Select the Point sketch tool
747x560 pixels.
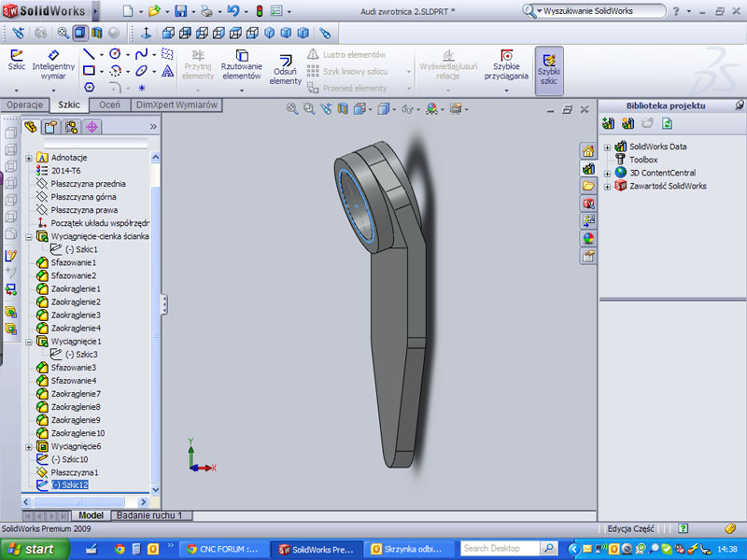point(142,88)
